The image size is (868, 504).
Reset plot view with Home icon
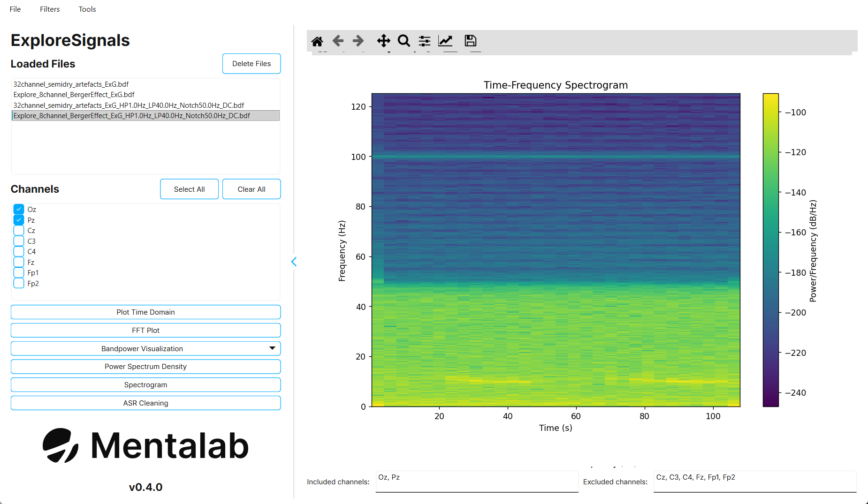(317, 41)
